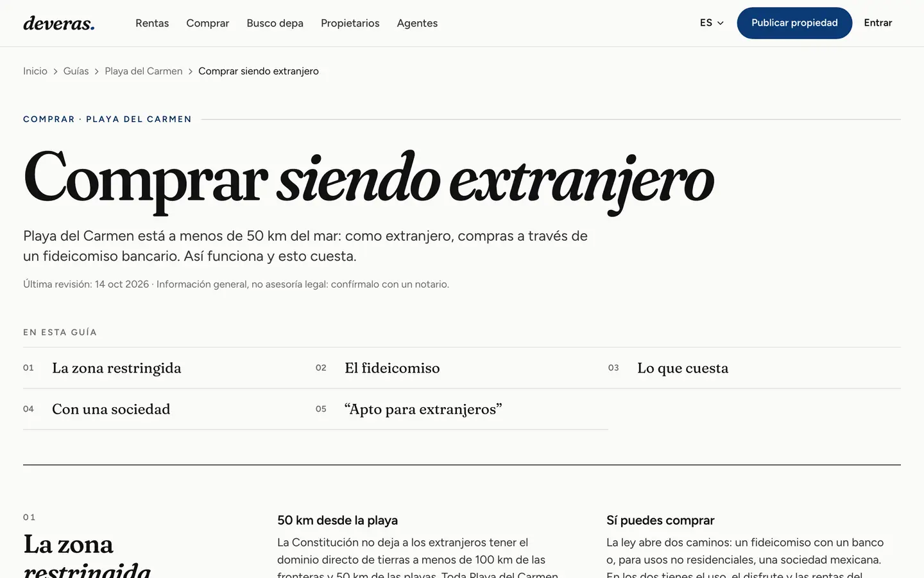
Task: Jump to section Con una sociedad
Action: point(169,409)
